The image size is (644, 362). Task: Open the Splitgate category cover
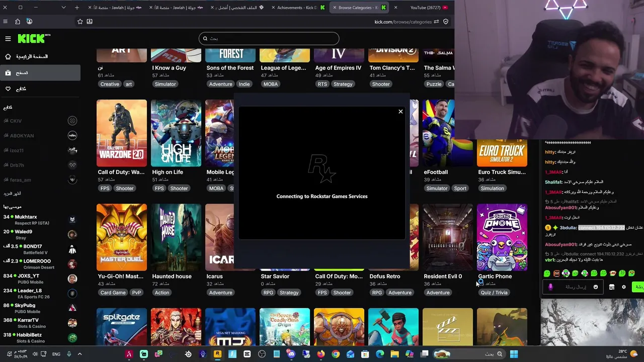click(122, 327)
